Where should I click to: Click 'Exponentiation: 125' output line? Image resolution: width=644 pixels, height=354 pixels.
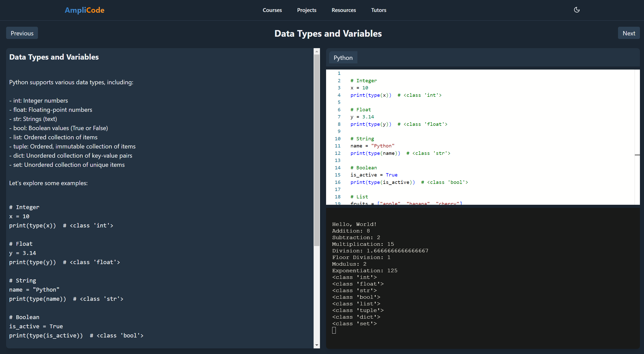(x=365, y=271)
